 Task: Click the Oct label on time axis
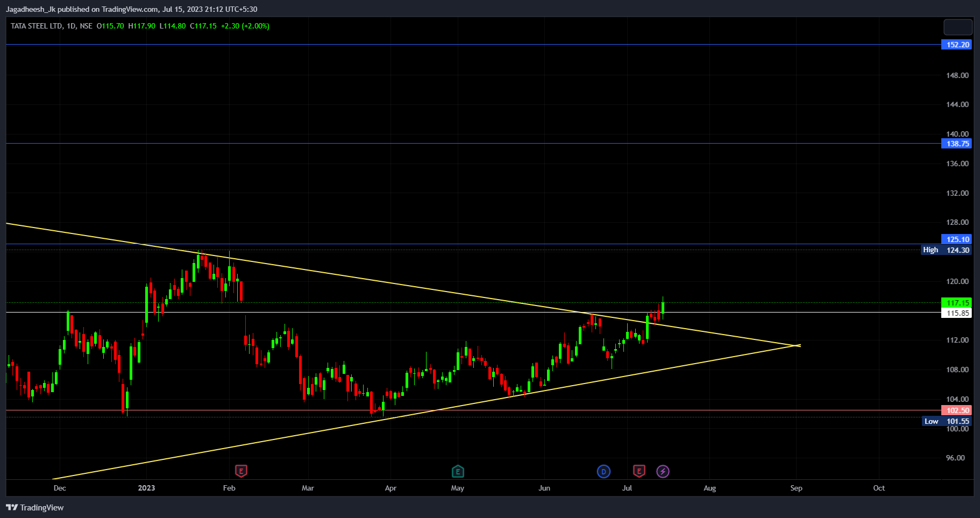(879, 488)
